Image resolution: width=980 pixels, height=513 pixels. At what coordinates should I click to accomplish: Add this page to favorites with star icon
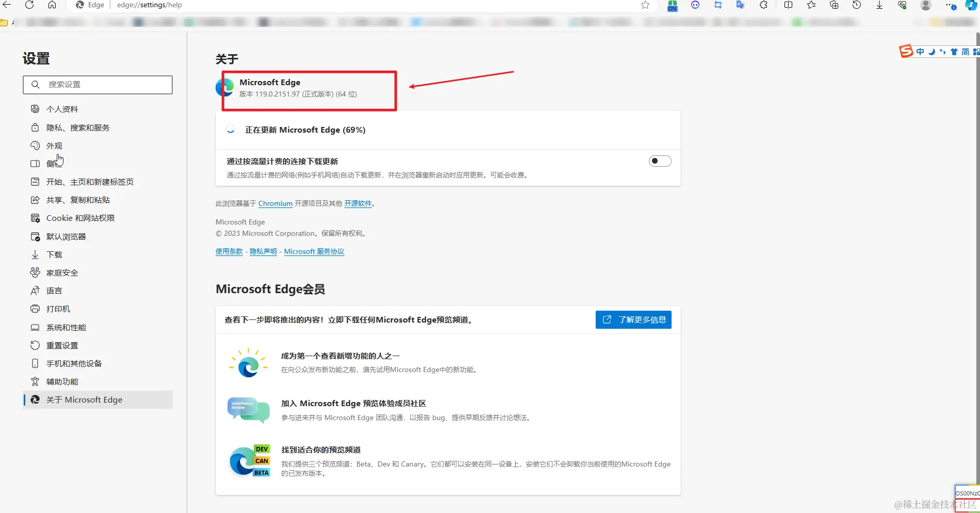[x=645, y=5]
